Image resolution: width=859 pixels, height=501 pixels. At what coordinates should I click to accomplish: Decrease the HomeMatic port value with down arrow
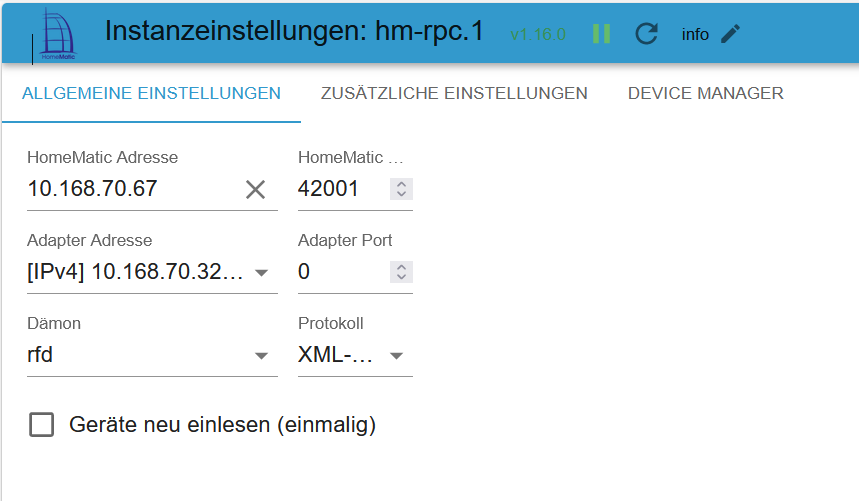coord(402,194)
